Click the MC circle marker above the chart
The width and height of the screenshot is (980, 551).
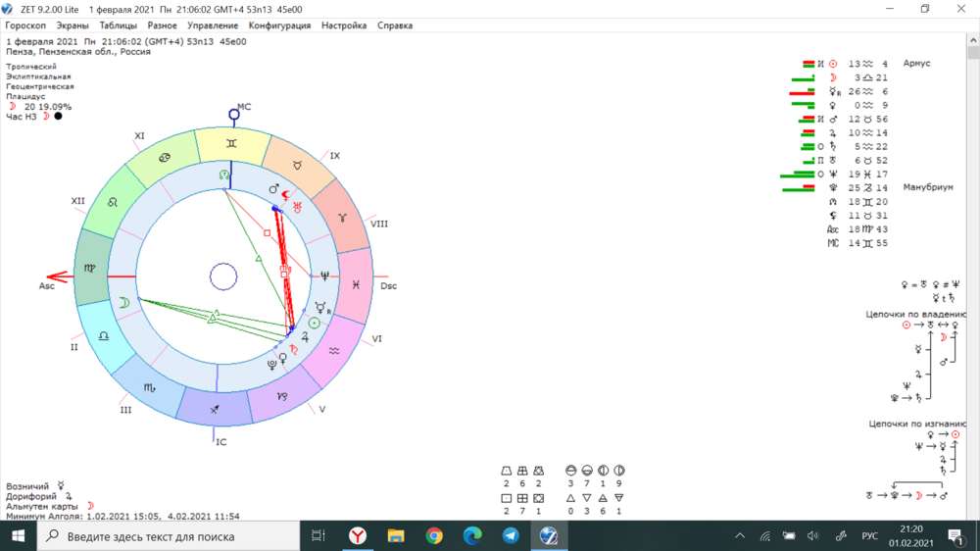click(234, 115)
